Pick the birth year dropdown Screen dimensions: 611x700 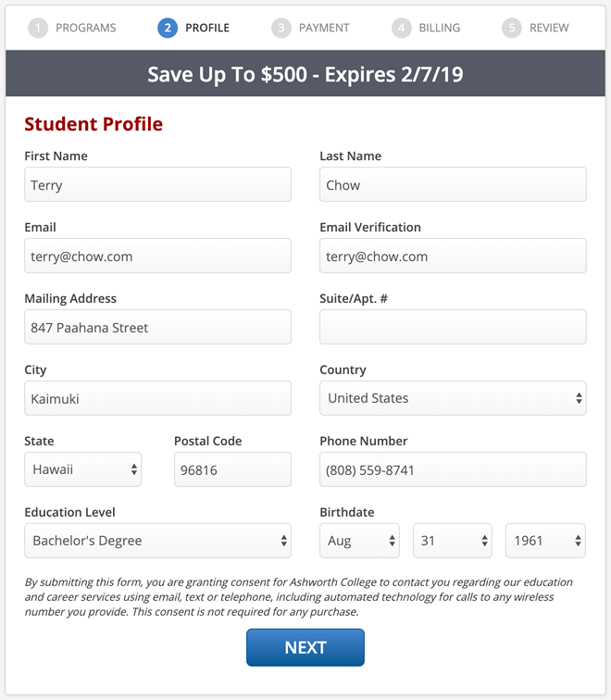[545, 541]
